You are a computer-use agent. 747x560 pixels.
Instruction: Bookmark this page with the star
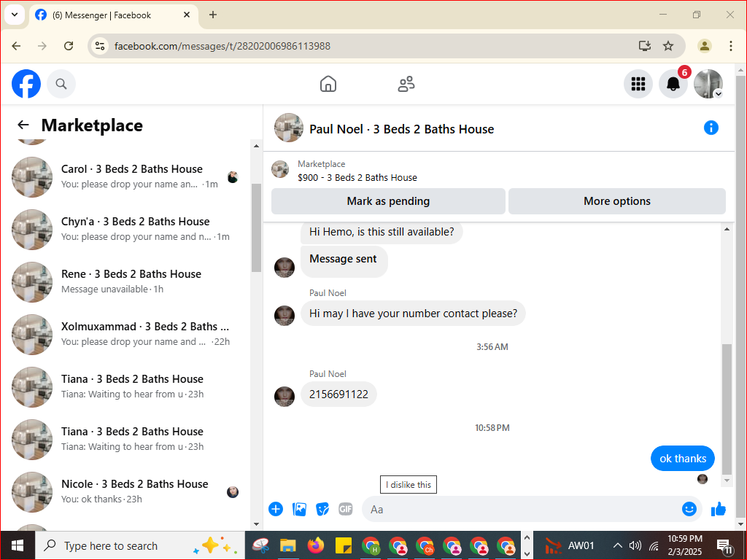(x=668, y=46)
